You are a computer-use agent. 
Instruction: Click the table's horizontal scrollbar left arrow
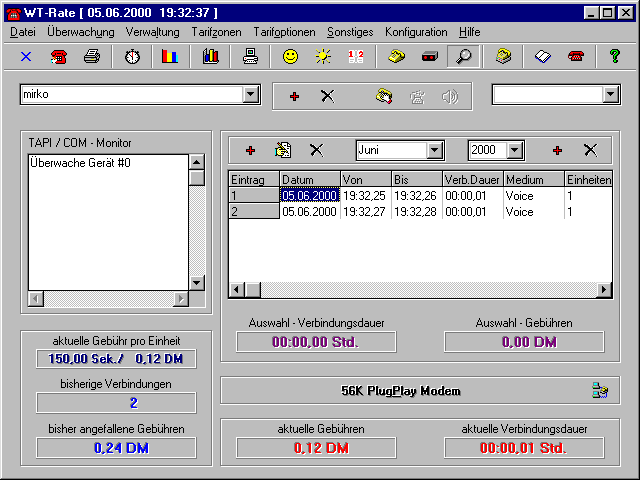click(x=236, y=290)
